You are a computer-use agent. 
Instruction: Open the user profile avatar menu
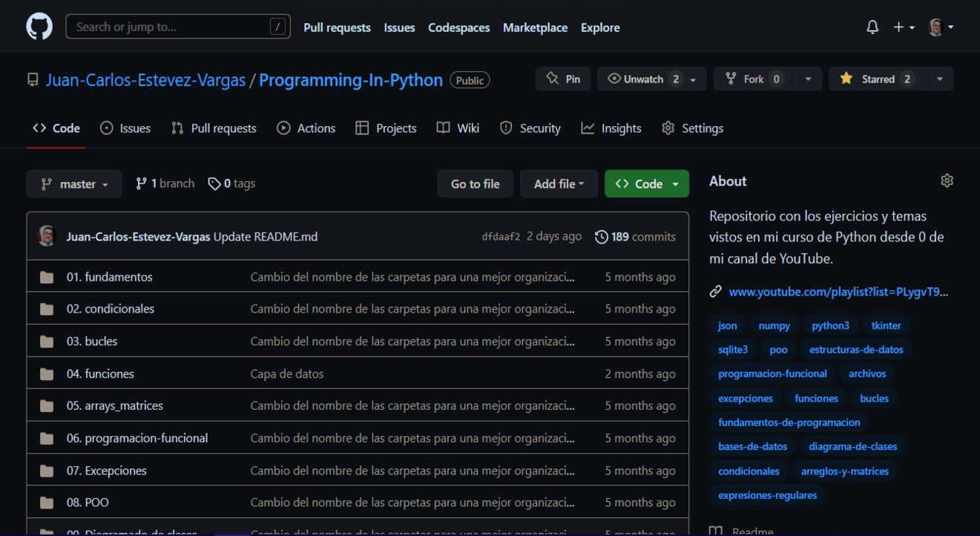point(941,27)
